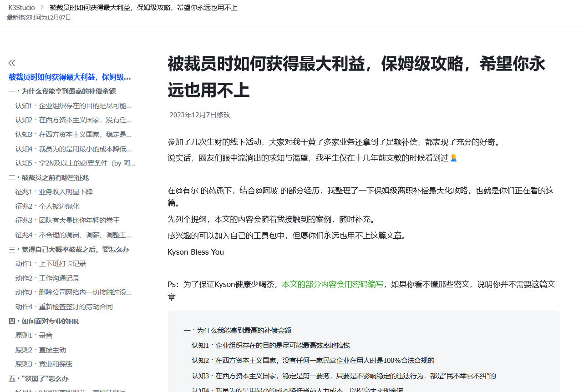Click the 2023年12月7日修改 date text
Viewport: 584px width, 392px height.
pyautogui.click(x=200, y=115)
